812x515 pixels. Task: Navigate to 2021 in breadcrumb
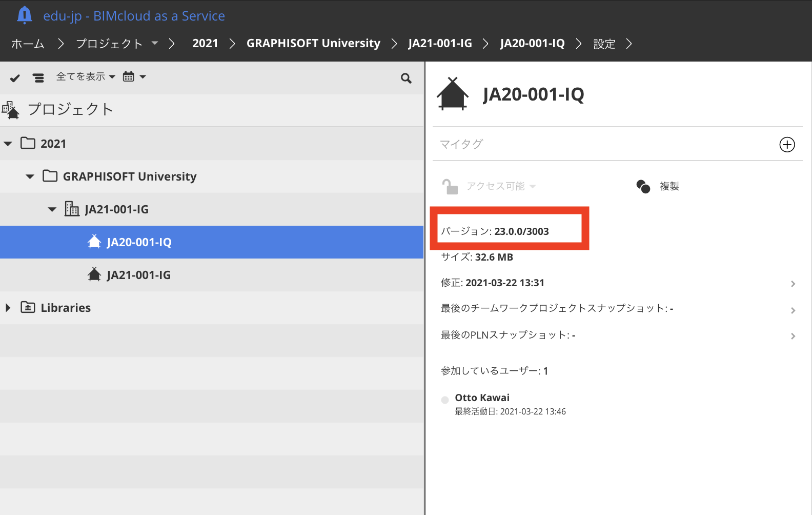205,43
